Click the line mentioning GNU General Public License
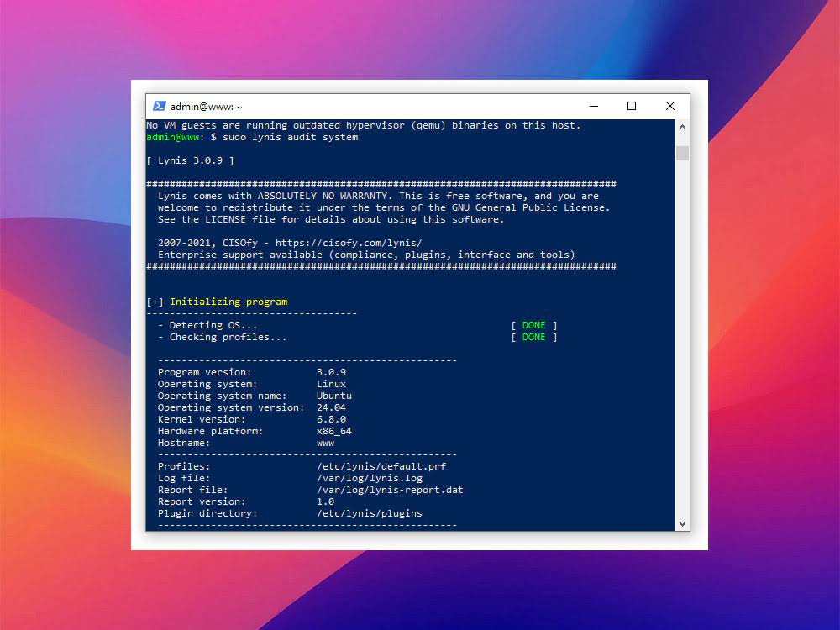 [x=384, y=207]
